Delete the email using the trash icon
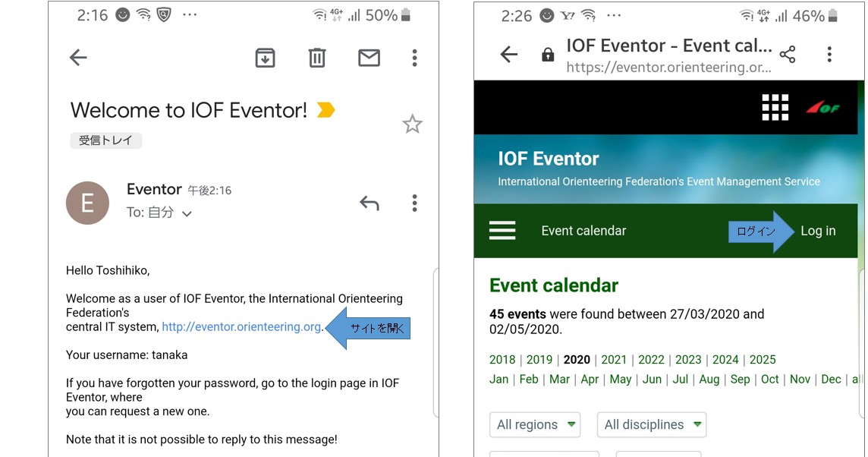868x457 pixels. [x=316, y=57]
